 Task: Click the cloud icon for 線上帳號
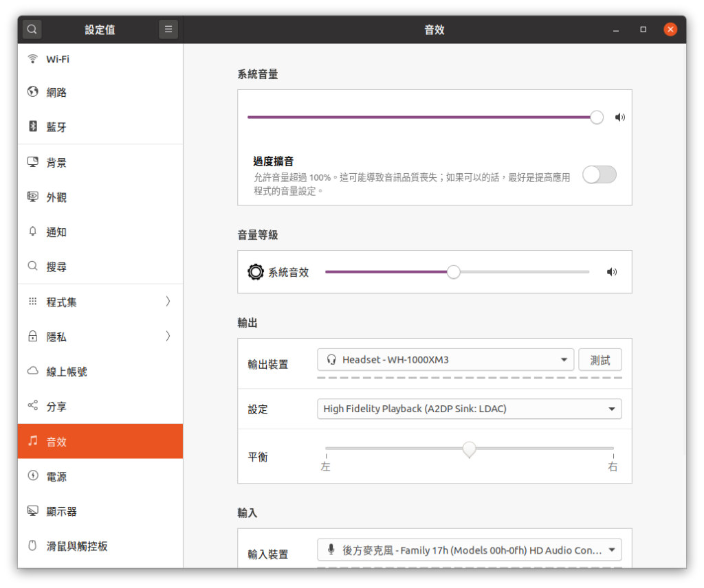(32, 371)
